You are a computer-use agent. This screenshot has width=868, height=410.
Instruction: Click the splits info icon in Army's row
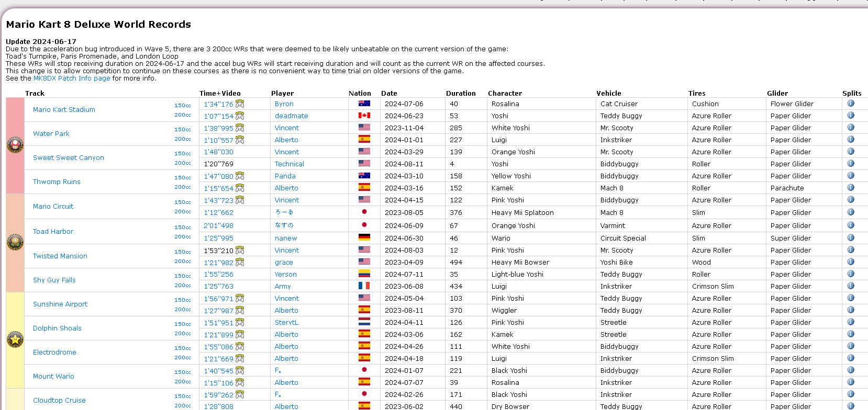point(851,286)
